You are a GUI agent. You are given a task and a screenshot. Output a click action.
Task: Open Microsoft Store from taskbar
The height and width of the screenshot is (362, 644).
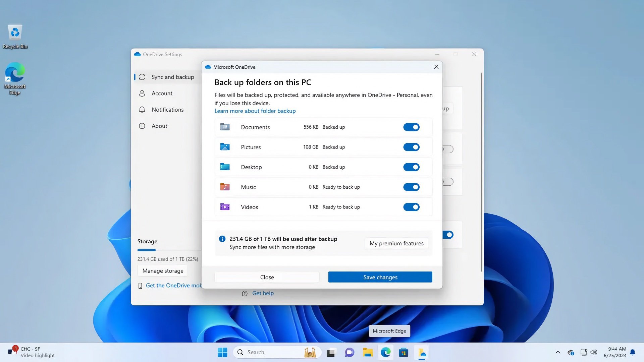pyautogui.click(x=404, y=353)
